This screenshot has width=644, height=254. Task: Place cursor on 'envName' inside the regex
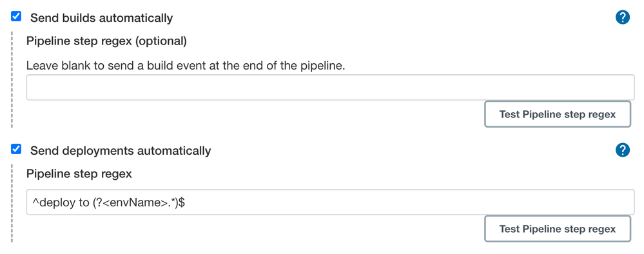[x=131, y=202]
